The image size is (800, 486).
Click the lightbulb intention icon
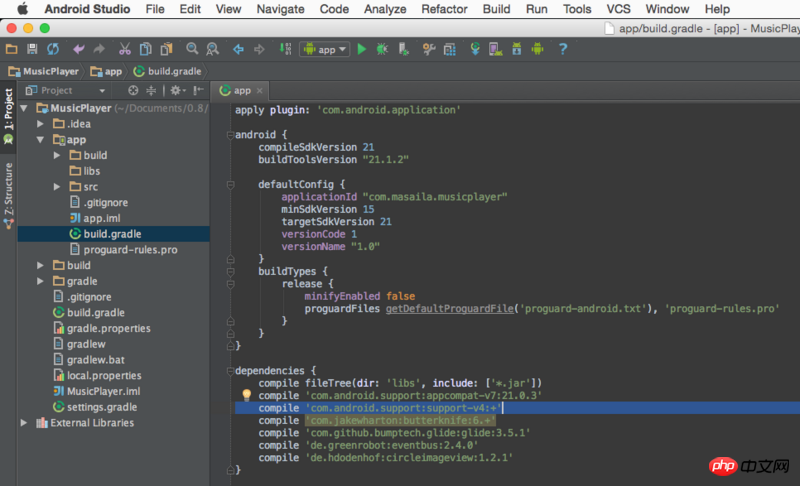[x=246, y=394]
